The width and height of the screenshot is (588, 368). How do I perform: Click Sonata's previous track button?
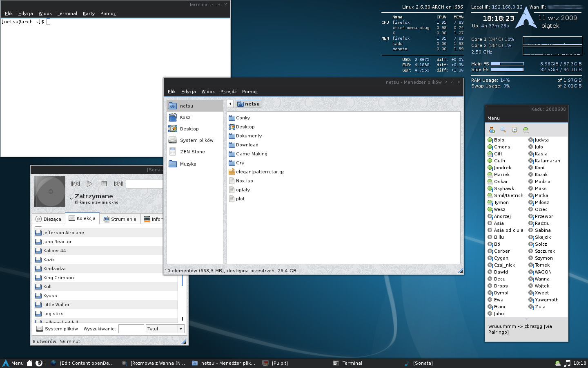(76, 184)
